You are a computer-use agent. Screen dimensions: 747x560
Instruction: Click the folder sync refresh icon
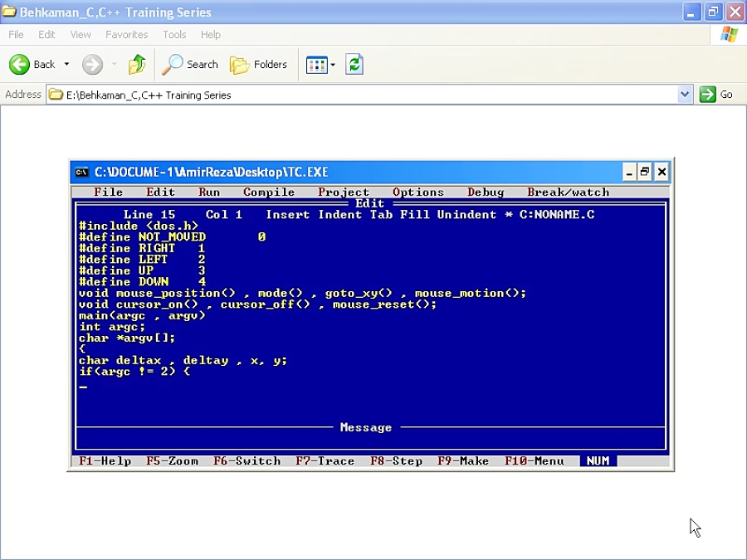coord(354,65)
